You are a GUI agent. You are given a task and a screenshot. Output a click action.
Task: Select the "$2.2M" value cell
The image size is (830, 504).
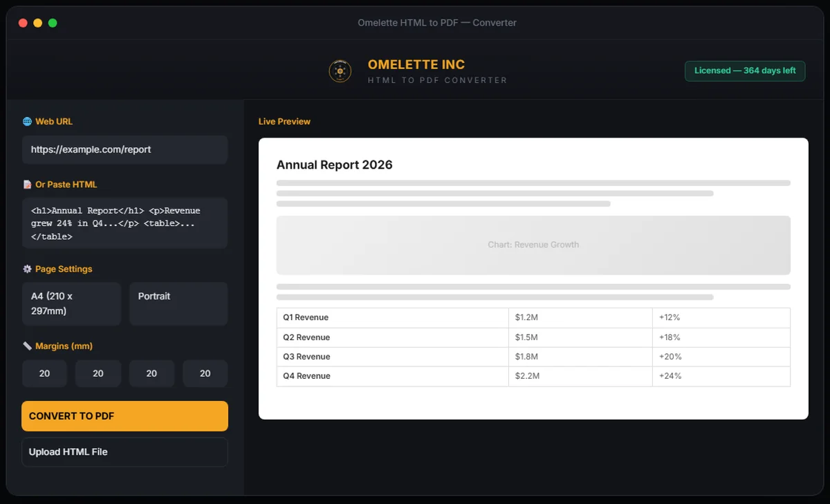pyautogui.click(x=580, y=376)
